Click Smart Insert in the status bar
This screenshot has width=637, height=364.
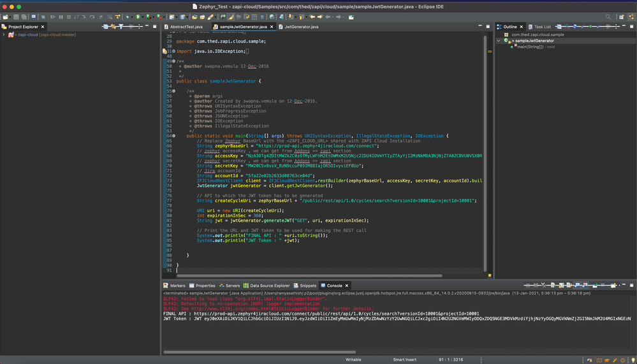click(405, 360)
